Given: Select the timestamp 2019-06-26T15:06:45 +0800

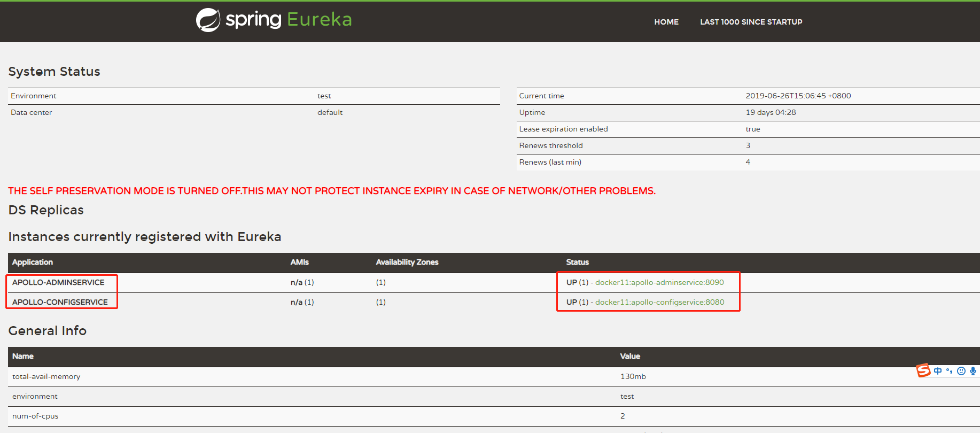Looking at the screenshot, I should [x=798, y=96].
